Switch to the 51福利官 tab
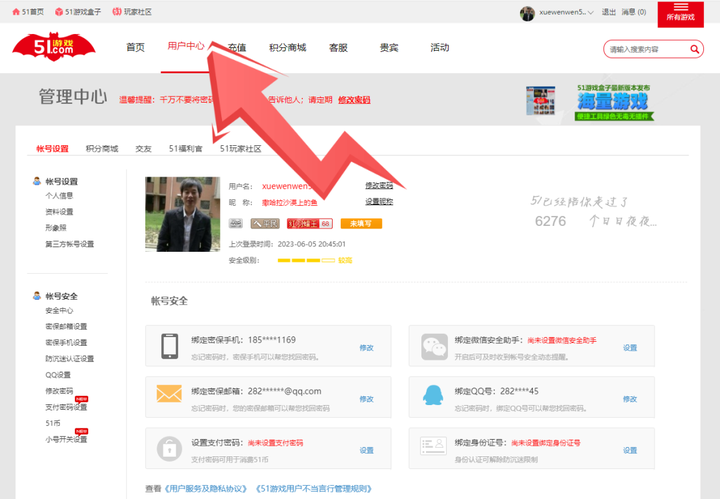 (186, 149)
